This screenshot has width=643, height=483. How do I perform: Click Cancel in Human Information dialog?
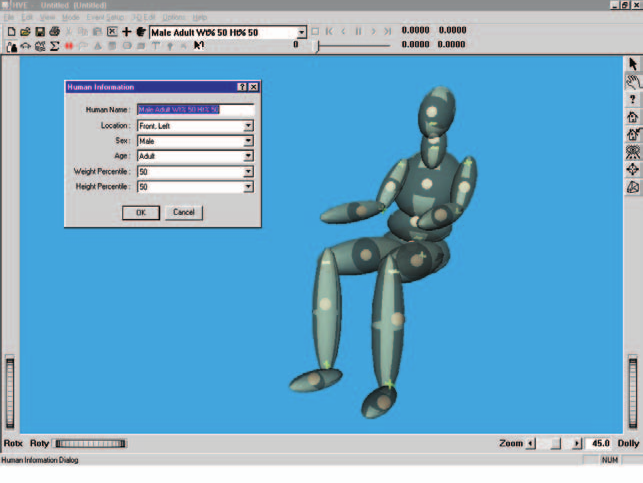click(184, 212)
